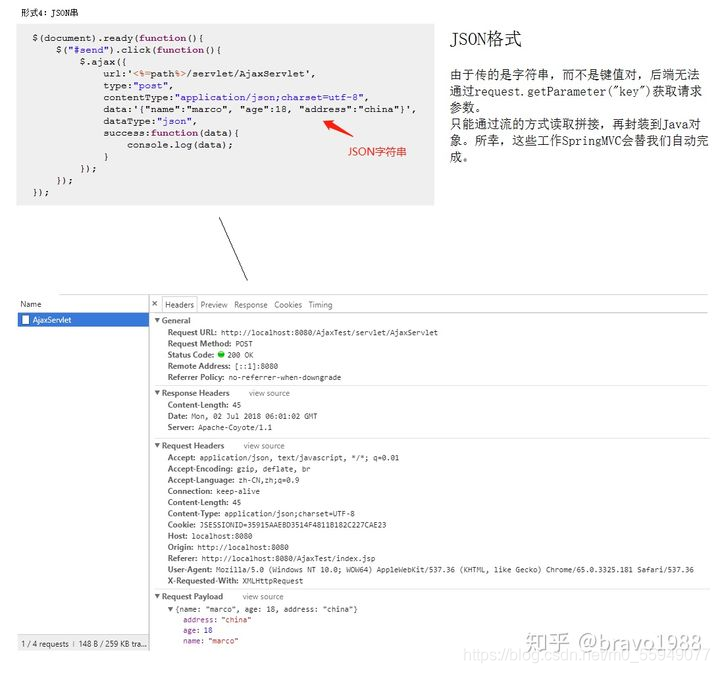Collapse the Request Payload section
Screen dimensions: 720x673
158,596
